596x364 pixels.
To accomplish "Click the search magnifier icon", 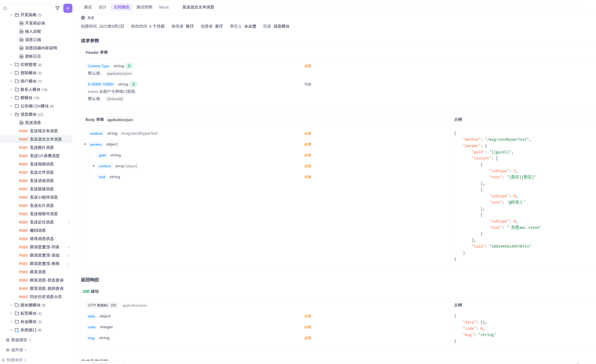I will [x=5, y=8].
